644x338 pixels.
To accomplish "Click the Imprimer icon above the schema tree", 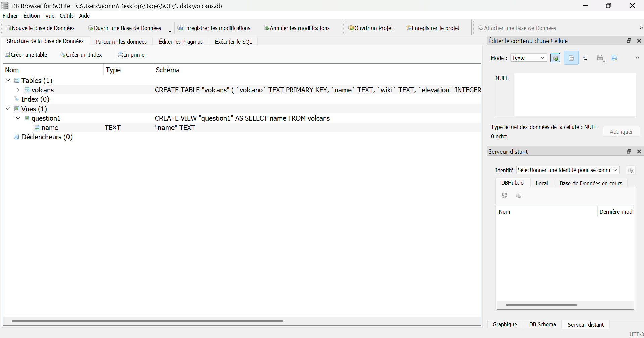I will pyautogui.click(x=121, y=54).
